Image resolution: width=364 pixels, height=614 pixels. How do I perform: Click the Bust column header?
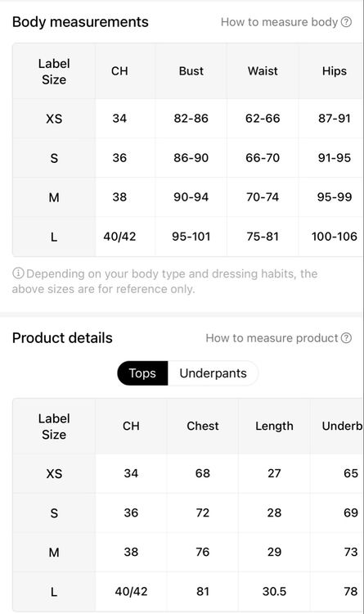pyautogui.click(x=191, y=71)
